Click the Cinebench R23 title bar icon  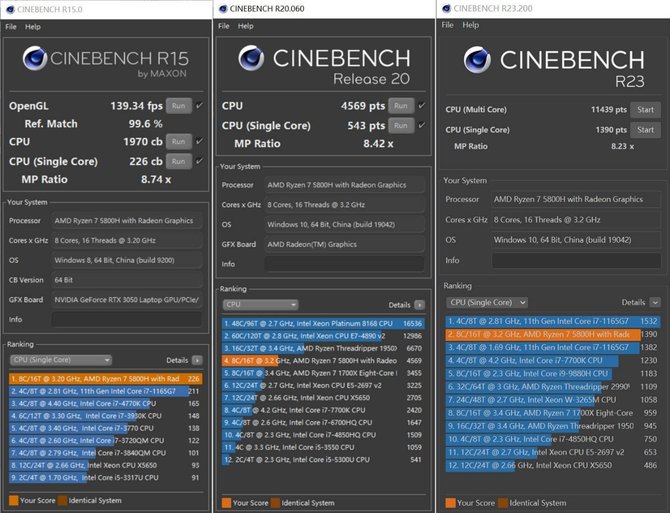point(447,9)
